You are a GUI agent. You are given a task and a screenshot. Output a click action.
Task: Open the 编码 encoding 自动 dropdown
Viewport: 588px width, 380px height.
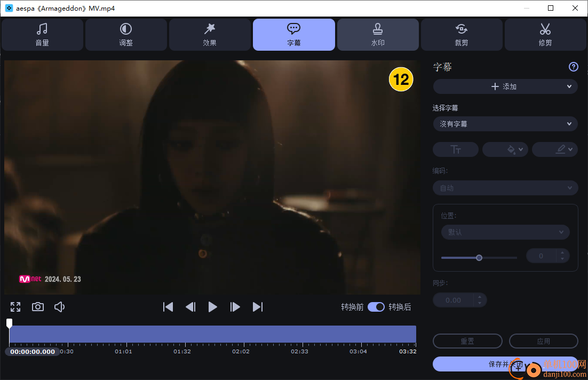pyautogui.click(x=505, y=188)
